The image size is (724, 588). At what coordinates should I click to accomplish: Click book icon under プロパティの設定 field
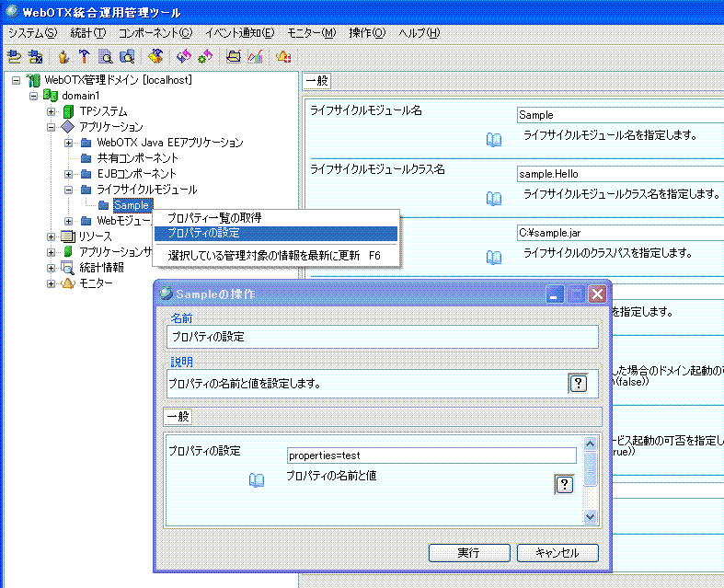tap(257, 479)
